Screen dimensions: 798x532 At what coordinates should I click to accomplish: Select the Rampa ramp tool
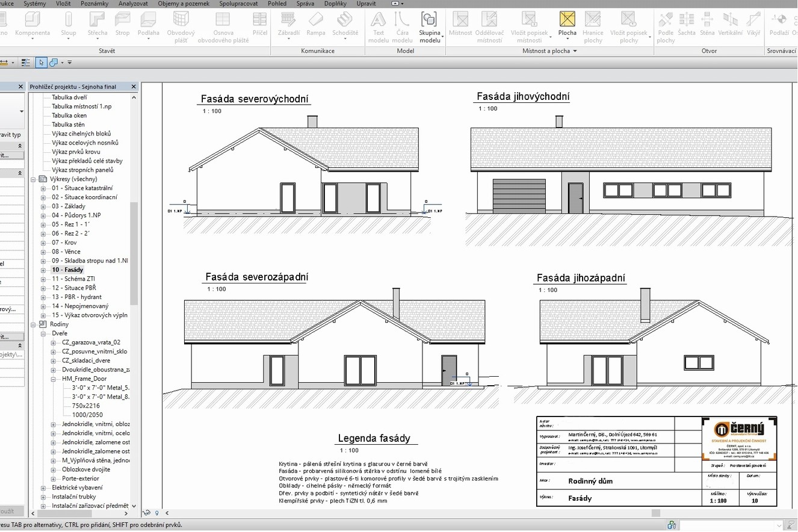pyautogui.click(x=316, y=24)
